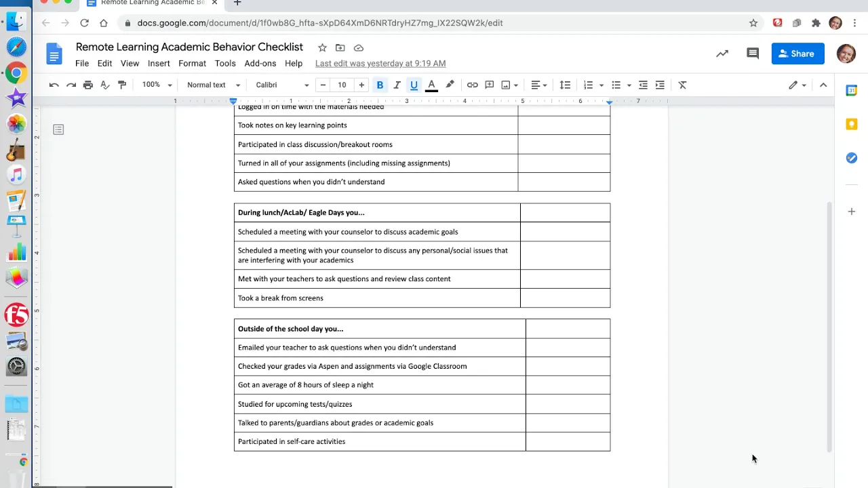The image size is (868, 488).
Task: Open Google Tasks side panel
Action: click(x=852, y=158)
